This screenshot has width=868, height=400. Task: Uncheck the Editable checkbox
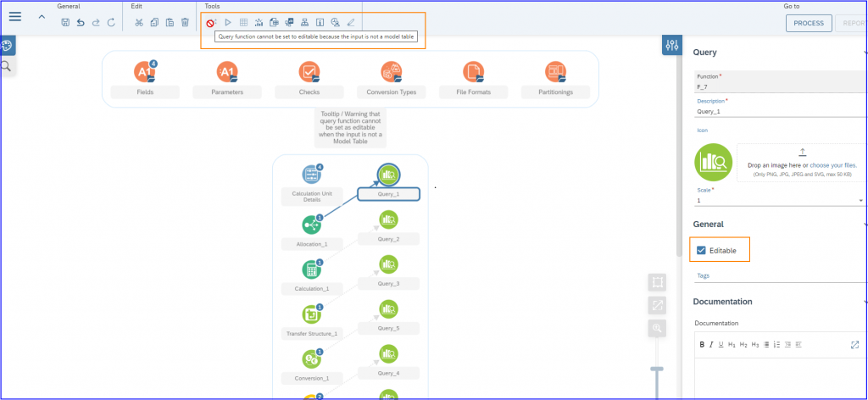tap(701, 250)
